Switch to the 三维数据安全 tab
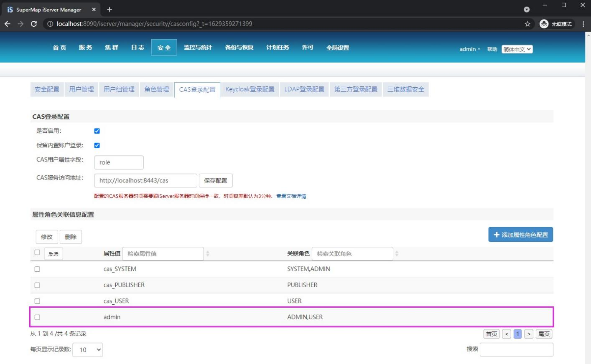 coord(406,89)
